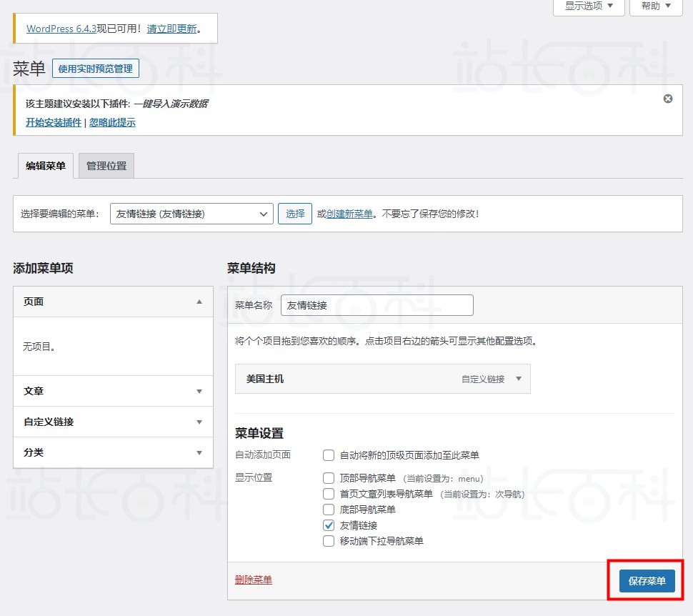Click the 自定义链接 type label on 美国主机

(x=483, y=379)
